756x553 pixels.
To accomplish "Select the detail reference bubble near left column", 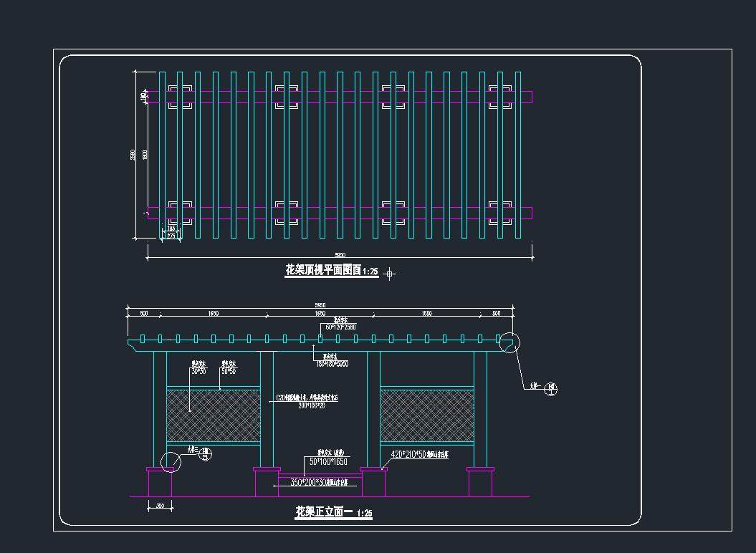I will click(206, 452).
